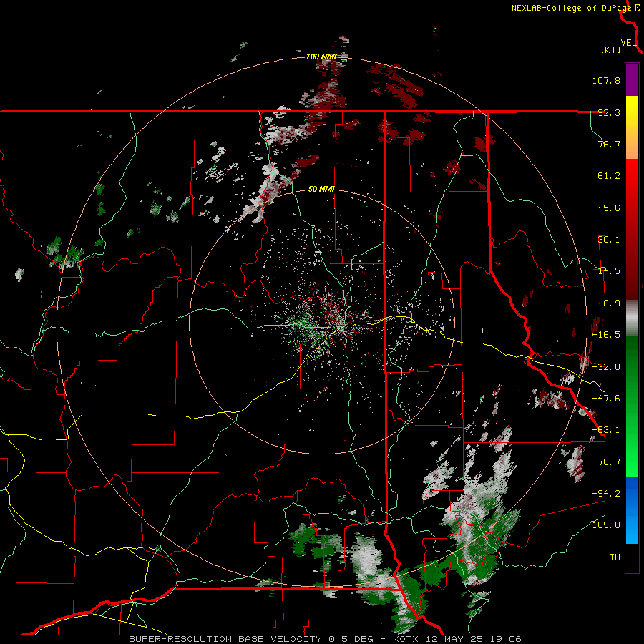Click the -109.8 velocity scale value
This screenshot has width=644, height=644.
coord(603,525)
